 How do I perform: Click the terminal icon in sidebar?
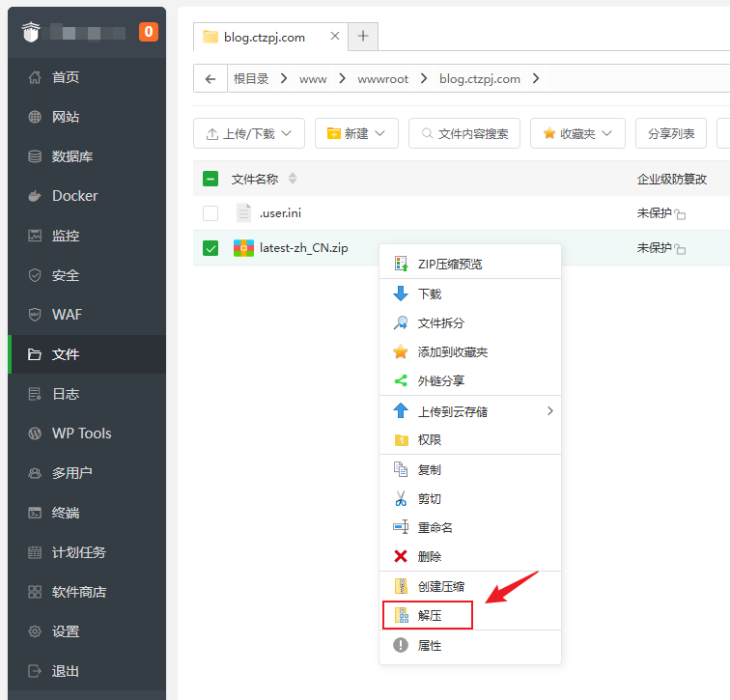click(x=35, y=513)
